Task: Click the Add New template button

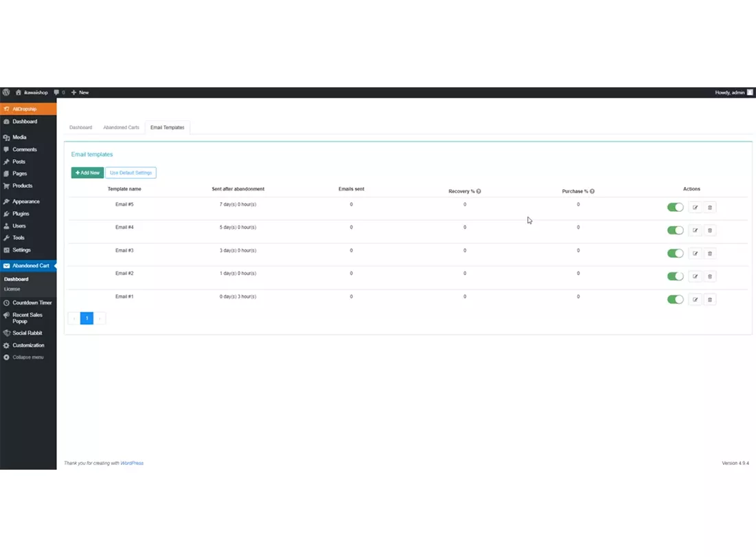Action: tap(87, 173)
